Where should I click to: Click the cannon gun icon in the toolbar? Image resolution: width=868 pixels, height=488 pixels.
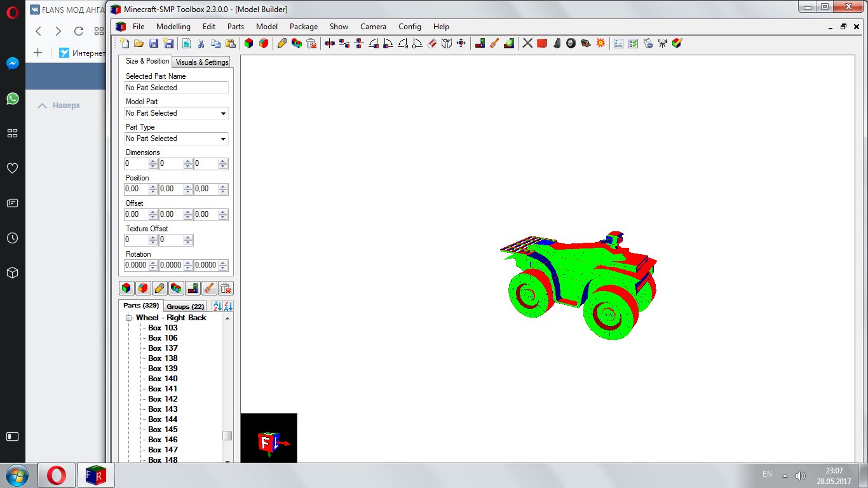click(x=585, y=43)
